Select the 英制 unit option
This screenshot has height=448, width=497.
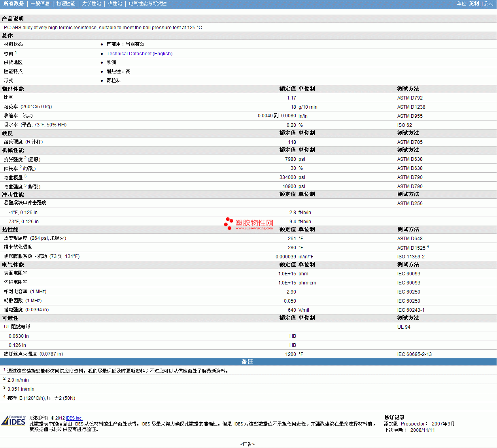(x=474, y=4)
